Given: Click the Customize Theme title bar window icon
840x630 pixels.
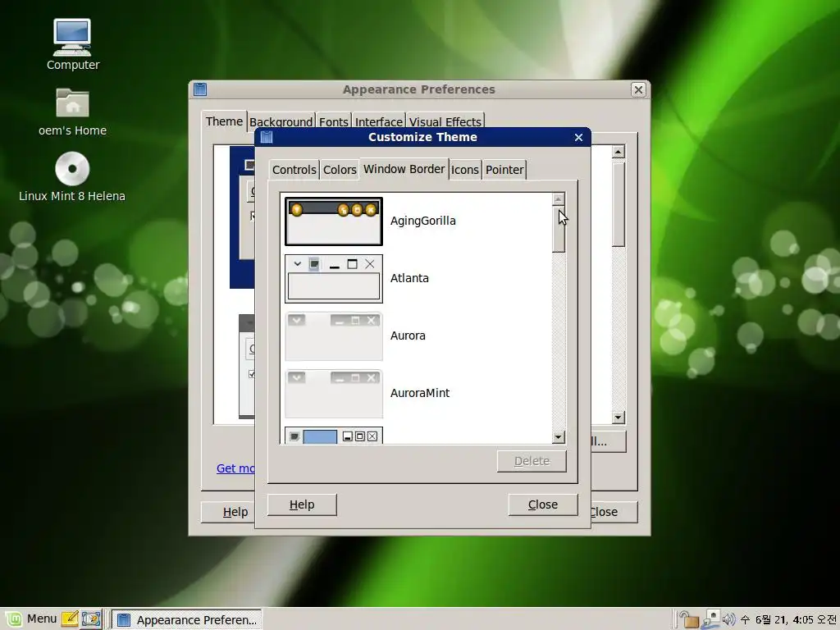Looking at the screenshot, I should click(x=267, y=137).
